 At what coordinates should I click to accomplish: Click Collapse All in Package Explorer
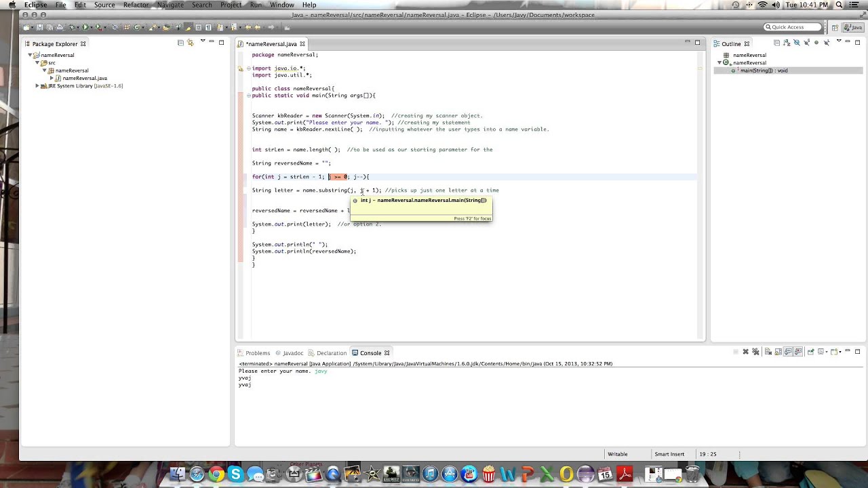[180, 43]
